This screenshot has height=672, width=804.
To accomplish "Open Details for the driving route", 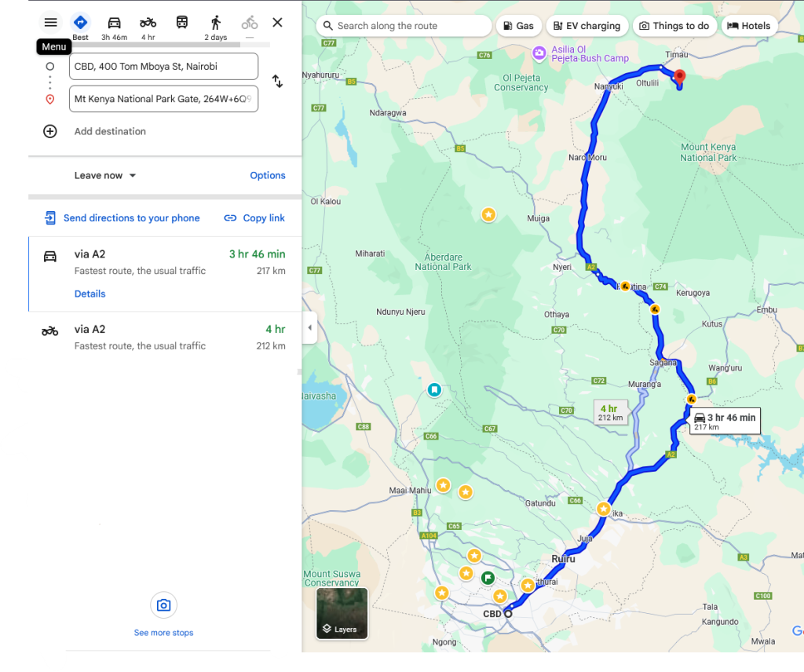I will [x=90, y=294].
